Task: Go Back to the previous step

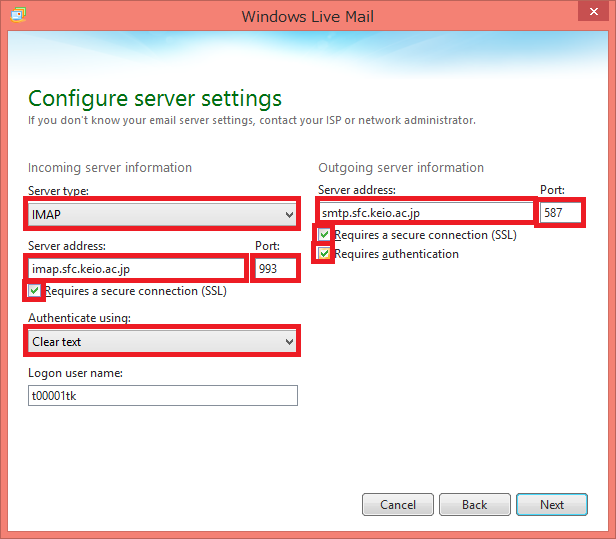Action: click(x=474, y=505)
